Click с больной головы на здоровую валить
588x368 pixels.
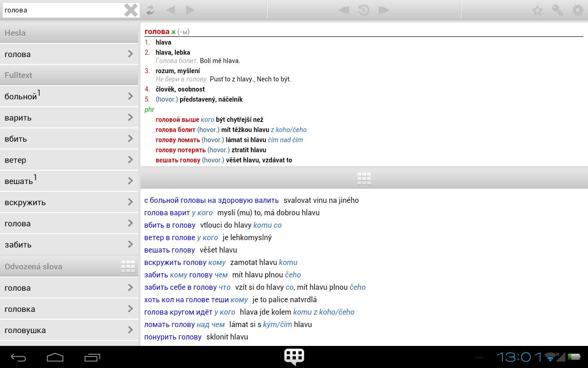pos(211,200)
